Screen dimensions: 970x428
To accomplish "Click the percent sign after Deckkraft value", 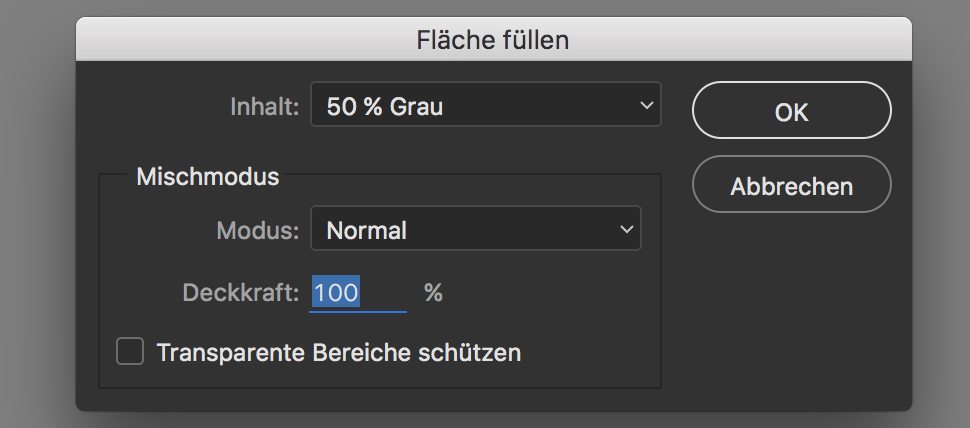I will [434, 293].
